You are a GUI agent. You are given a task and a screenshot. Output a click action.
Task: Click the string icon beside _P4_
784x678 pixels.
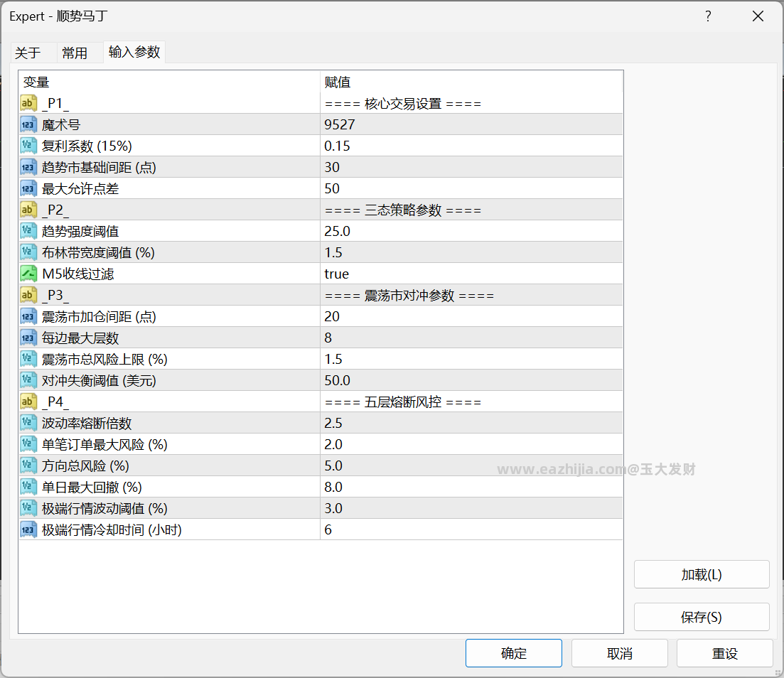[x=28, y=402]
